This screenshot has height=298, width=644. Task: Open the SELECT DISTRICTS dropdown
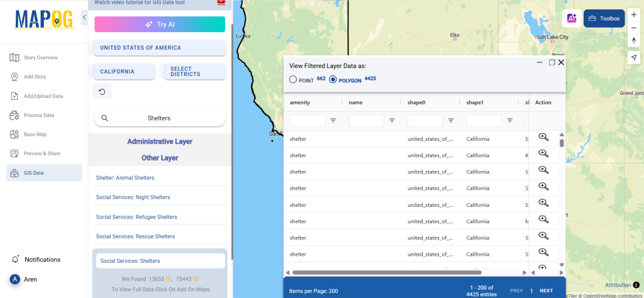tap(194, 72)
